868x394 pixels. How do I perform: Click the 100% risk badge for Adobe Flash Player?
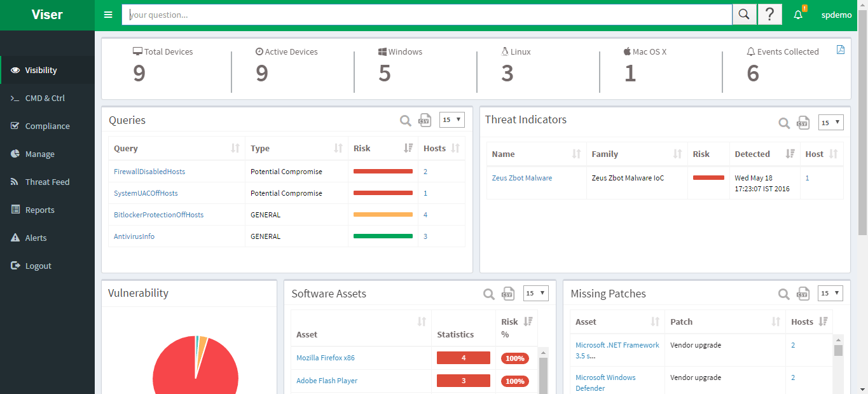click(514, 381)
